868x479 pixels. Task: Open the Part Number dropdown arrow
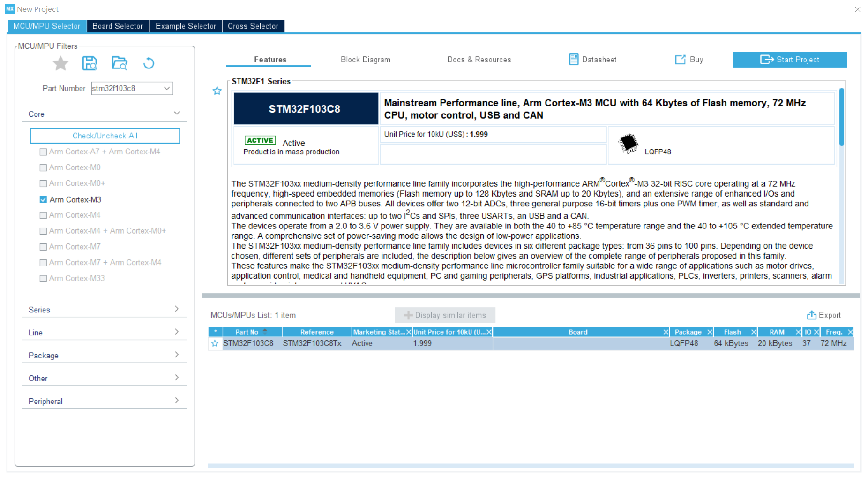click(x=167, y=88)
